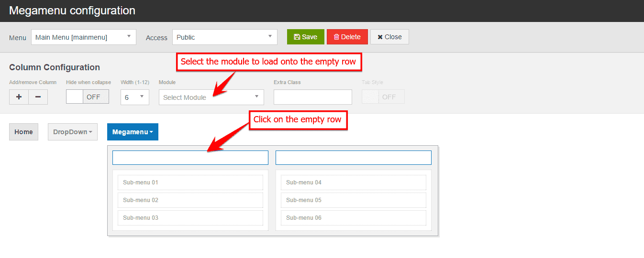This screenshot has height=258, width=644.
Task: Click the plus icon to add column
Action: (x=19, y=97)
